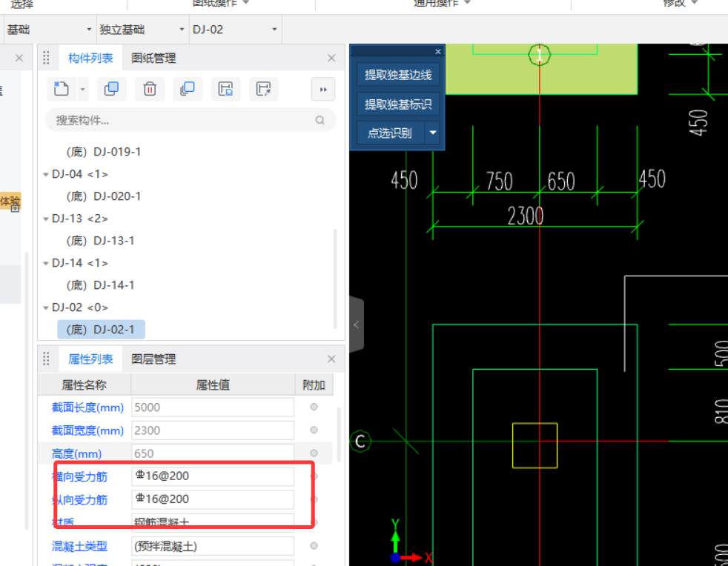
Task: Click the yellow column rectangle in drawing
Action: 535,445
